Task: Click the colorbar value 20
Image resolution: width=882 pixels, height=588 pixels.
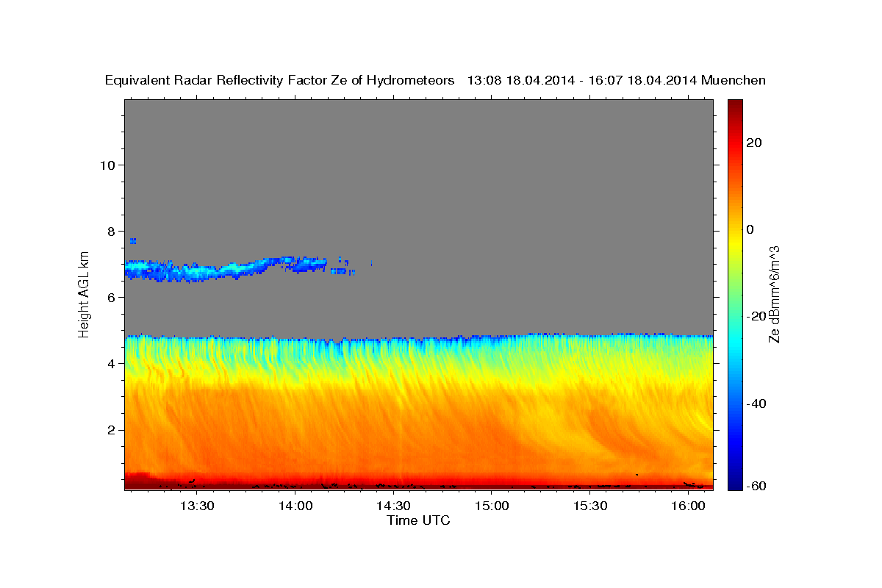Action: 753,143
